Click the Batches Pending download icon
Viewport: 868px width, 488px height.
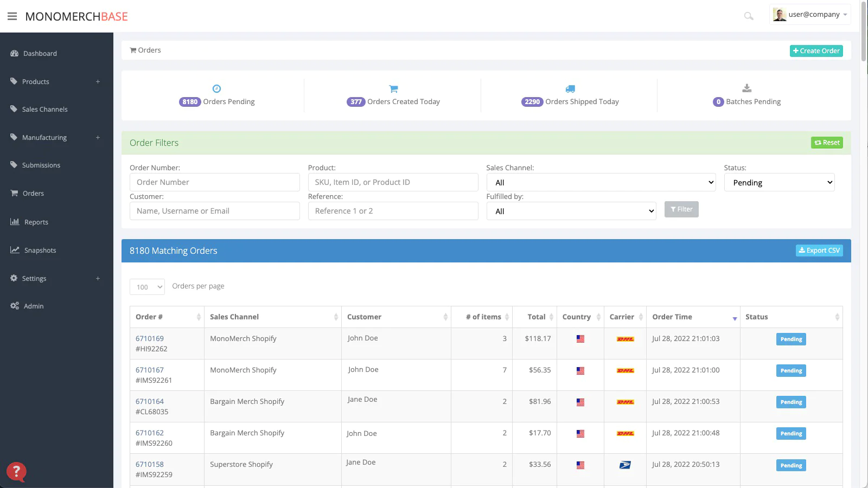[746, 88]
